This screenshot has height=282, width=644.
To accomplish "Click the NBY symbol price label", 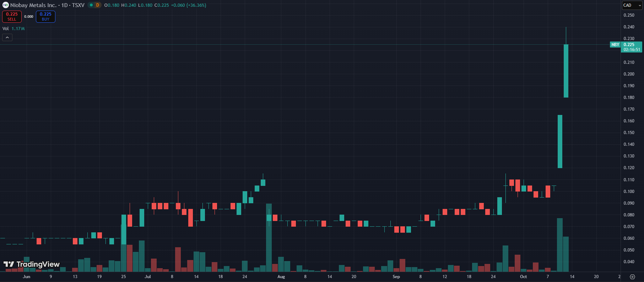I will coord(615,45).
